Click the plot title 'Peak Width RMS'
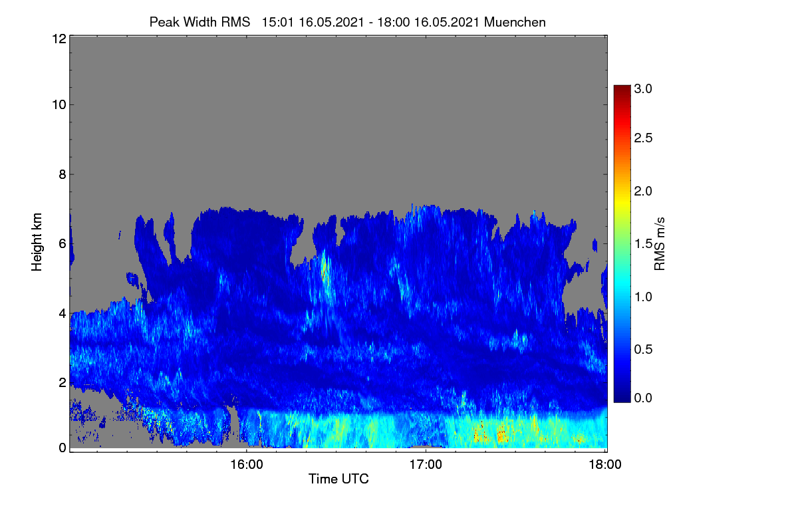This screenshot has width=798, height=532. [x=199, y=22]
